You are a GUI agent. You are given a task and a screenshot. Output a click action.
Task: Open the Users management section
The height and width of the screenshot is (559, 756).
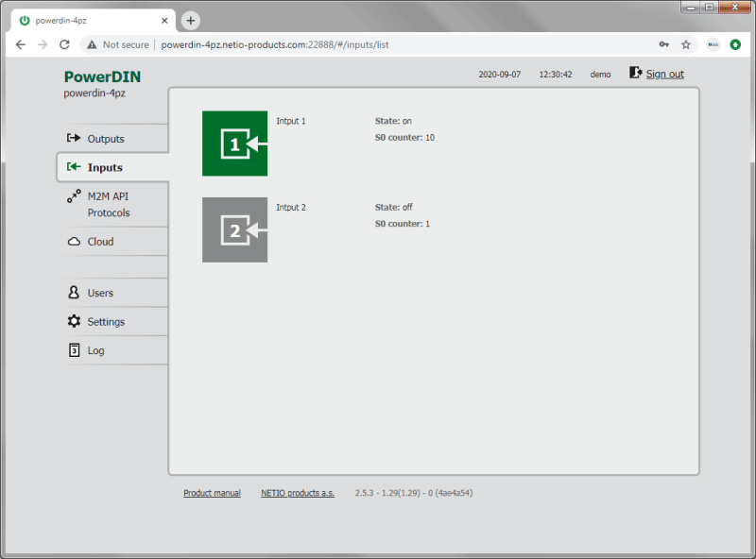click(74, 291)
